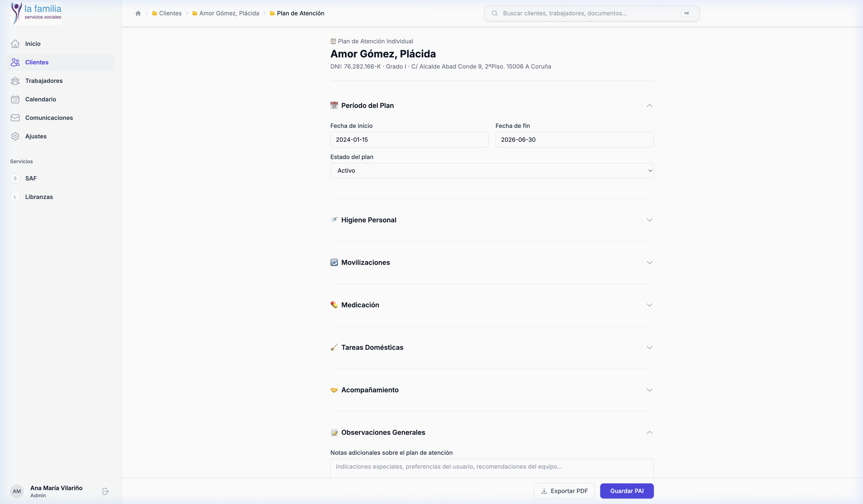Click the Fecha de fin field
The width and height of the screenshot is (863, 504).
click(x=574, y=140)
